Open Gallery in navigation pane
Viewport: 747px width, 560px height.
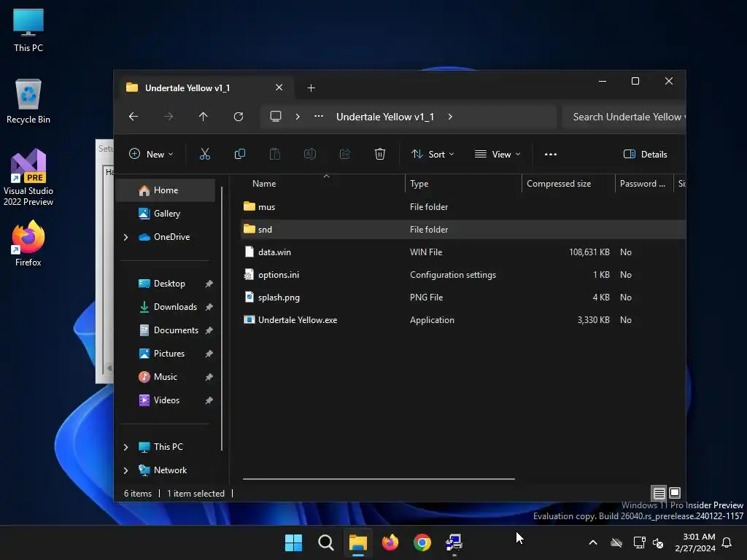tap(166, 214)
